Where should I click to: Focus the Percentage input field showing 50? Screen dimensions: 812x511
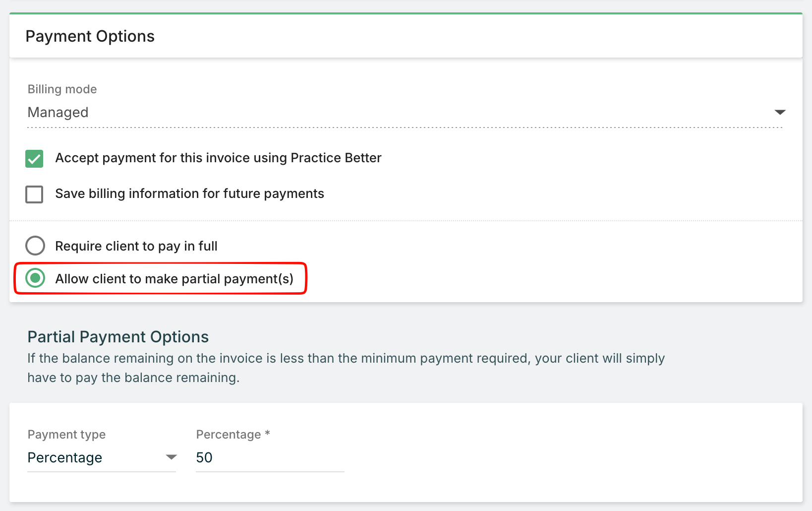pyautogui.click(x=270, y=457)
